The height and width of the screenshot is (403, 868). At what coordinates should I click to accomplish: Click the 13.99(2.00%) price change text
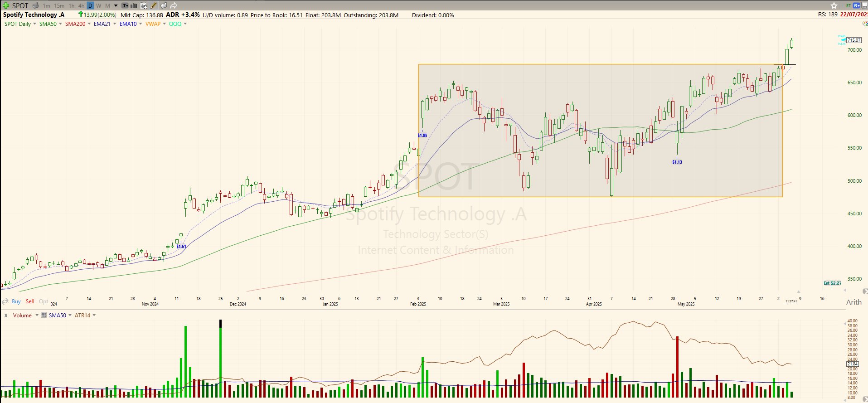click(x=100, y=15)
